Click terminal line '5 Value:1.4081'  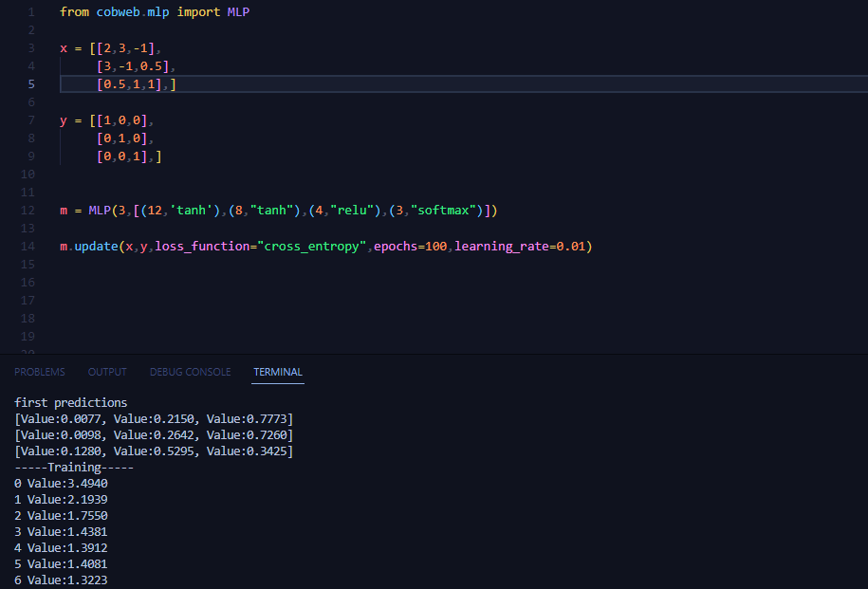tap(61, 563)
